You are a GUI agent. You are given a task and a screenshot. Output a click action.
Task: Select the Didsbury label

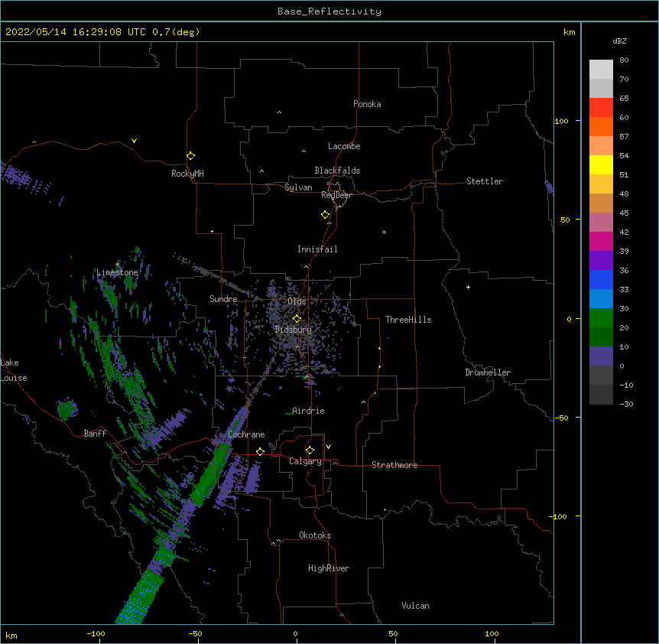(x=294, y=330)
